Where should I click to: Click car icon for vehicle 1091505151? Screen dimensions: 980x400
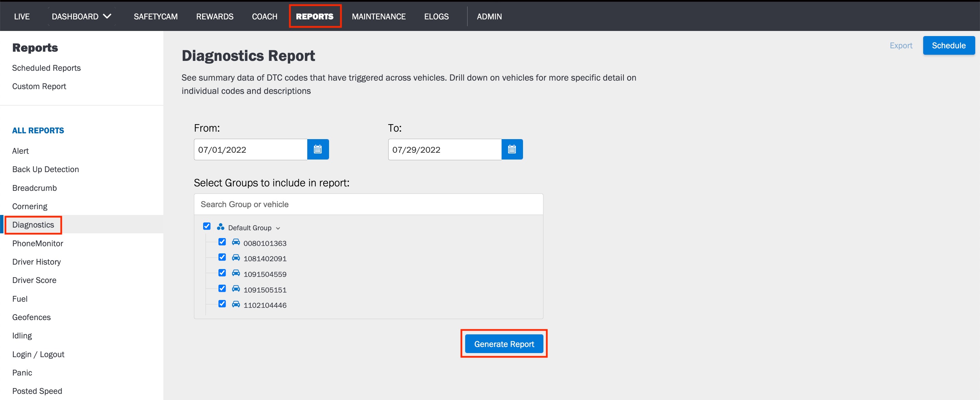236,288
